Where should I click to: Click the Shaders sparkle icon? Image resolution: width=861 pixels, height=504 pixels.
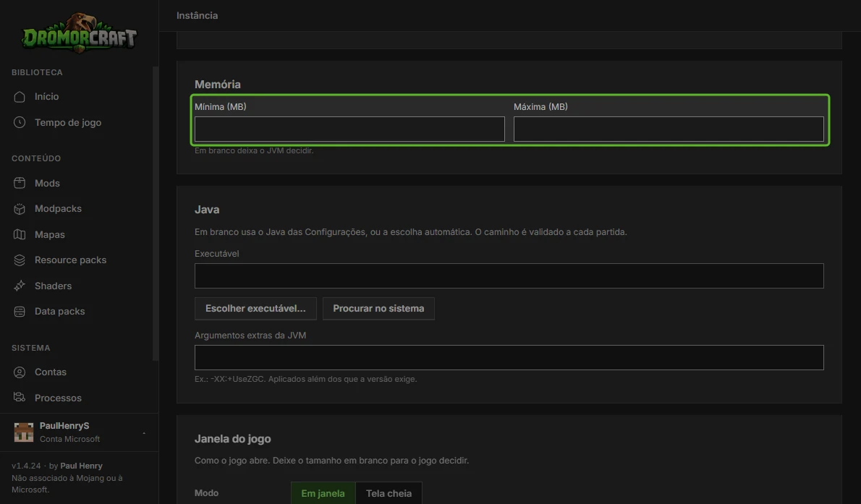(20, 286)
